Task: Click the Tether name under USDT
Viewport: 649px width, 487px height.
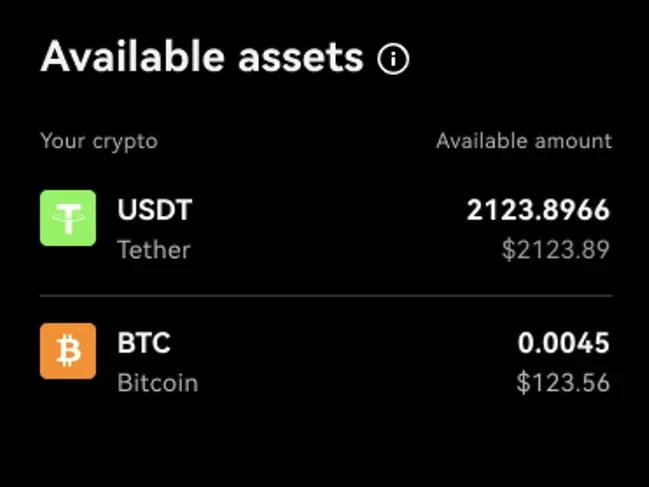Action: click(153, 249)
